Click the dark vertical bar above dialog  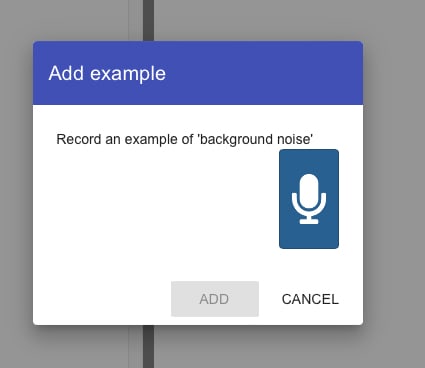point(149,20)
